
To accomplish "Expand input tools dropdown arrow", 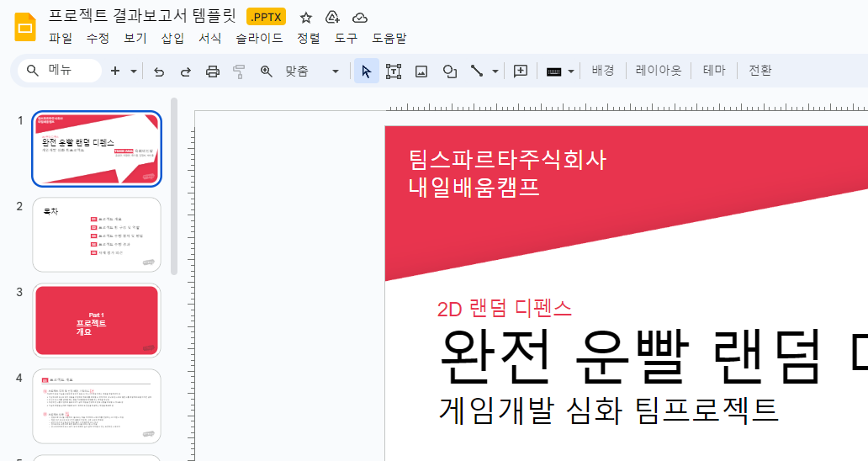I will tap(571, 72).
